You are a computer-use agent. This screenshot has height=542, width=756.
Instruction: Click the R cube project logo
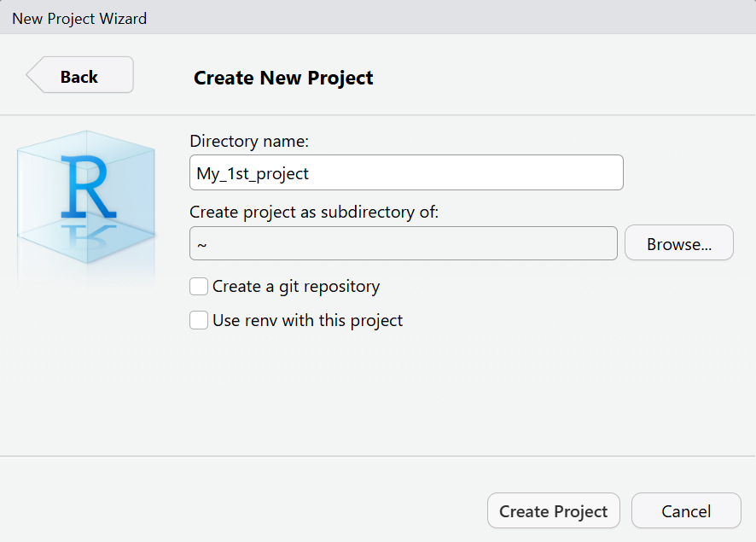pos(86,188)
